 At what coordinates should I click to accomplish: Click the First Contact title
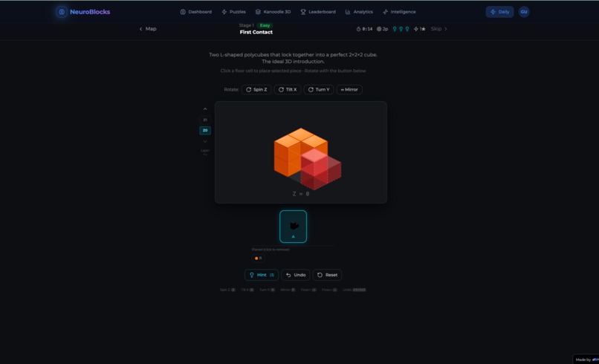click(x=256, y=32)
